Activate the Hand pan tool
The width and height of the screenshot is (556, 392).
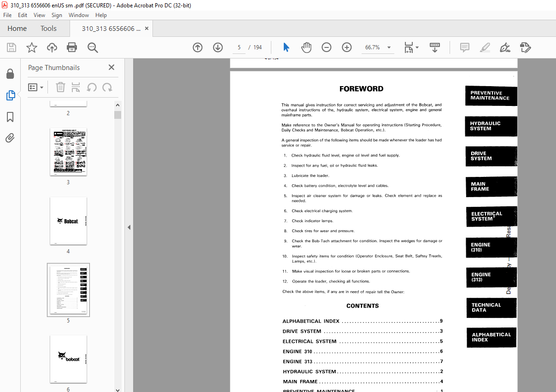[x=306, y=47]
